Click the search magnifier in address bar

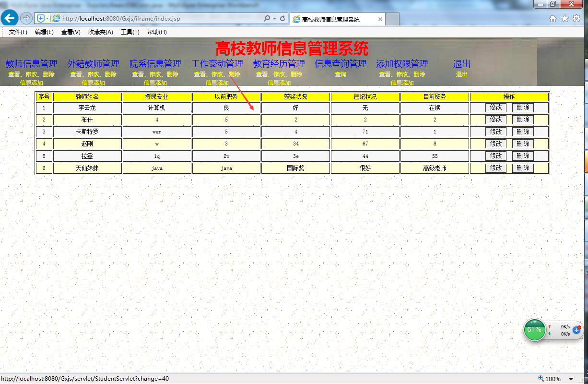(x=267, y=19)
